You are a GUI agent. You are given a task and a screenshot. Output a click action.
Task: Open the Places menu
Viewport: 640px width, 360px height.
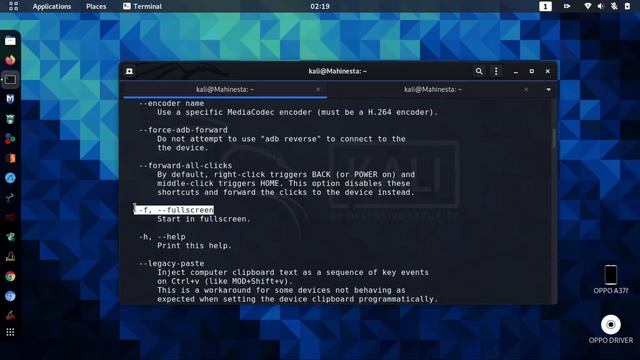(x=96, y=7)
